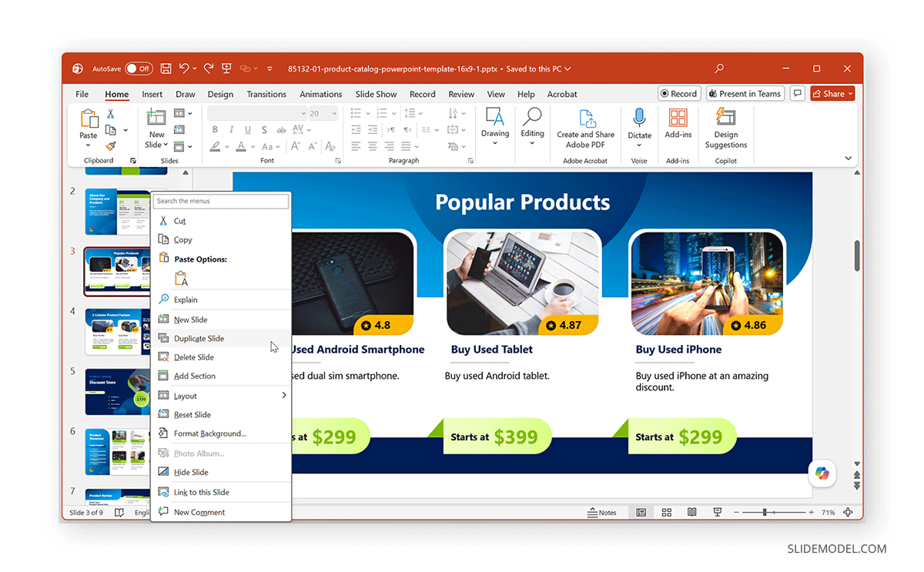The height and width of the screenshot is (572, 924).
Task: Click the Add-ins icon in ribbon
Action: pos(678,118)
